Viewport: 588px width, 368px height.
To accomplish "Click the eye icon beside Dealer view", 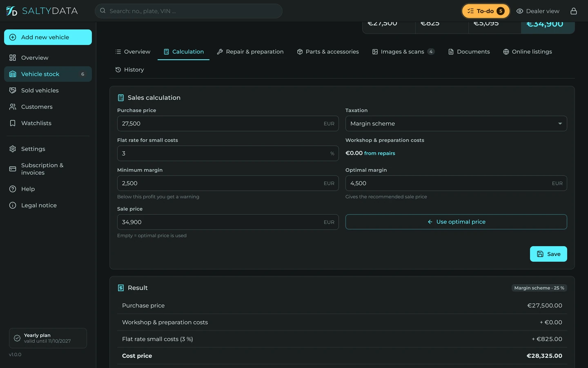I will (x=520, y=11).
